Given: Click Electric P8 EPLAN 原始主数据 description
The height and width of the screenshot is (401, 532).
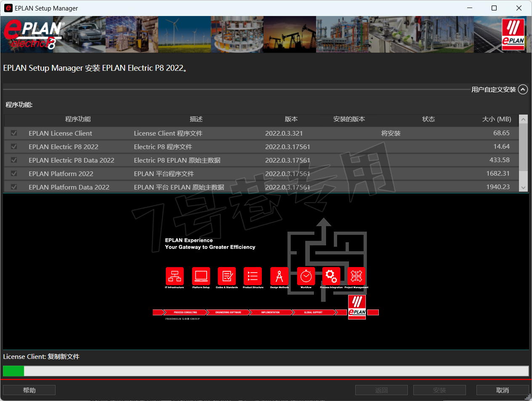Looking at the screenshot, I should tap(177, 160).
